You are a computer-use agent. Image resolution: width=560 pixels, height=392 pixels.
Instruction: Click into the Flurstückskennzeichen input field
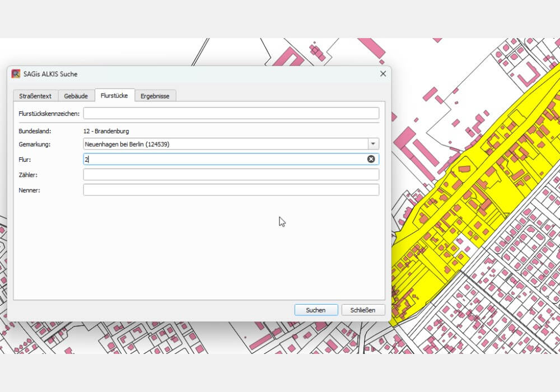(x=231, y=113)
